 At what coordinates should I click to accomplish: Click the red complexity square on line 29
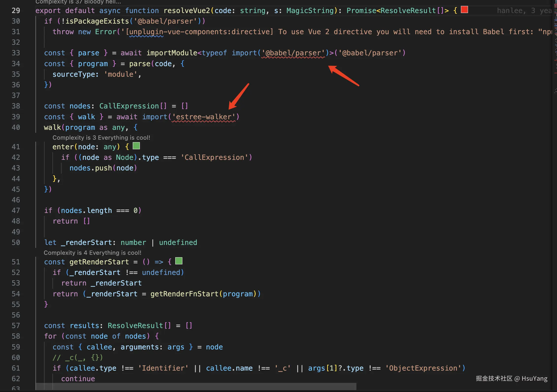[464, 10]
